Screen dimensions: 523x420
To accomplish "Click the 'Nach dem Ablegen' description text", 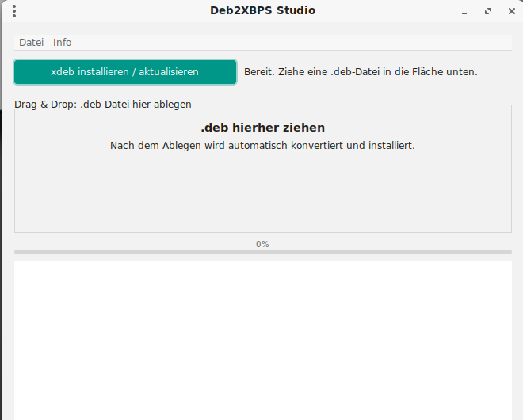I will click(x=262, y=146).
